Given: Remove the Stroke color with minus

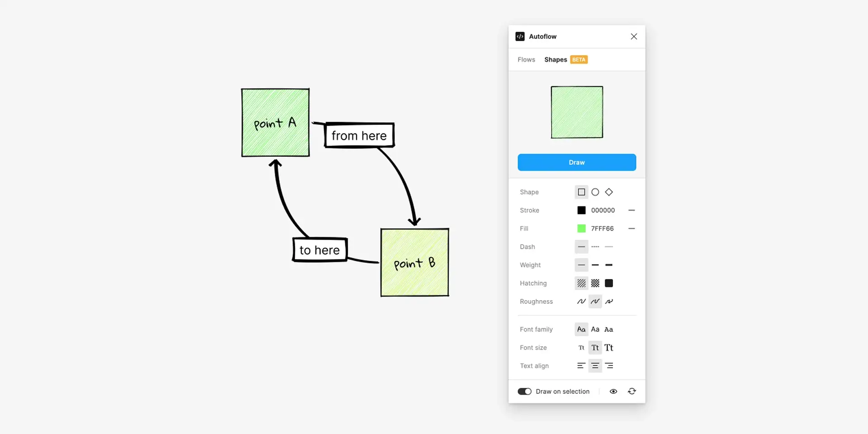Looking at the screenshot, I should 632,210.
